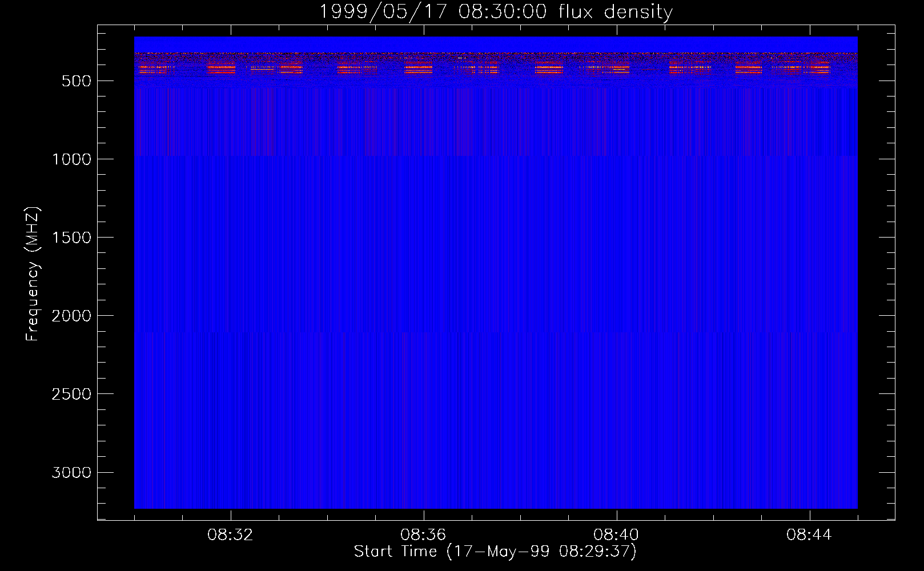Click the 08:32 time tick label
This screenshot has height=571, width=924.
tap(231, 535)
